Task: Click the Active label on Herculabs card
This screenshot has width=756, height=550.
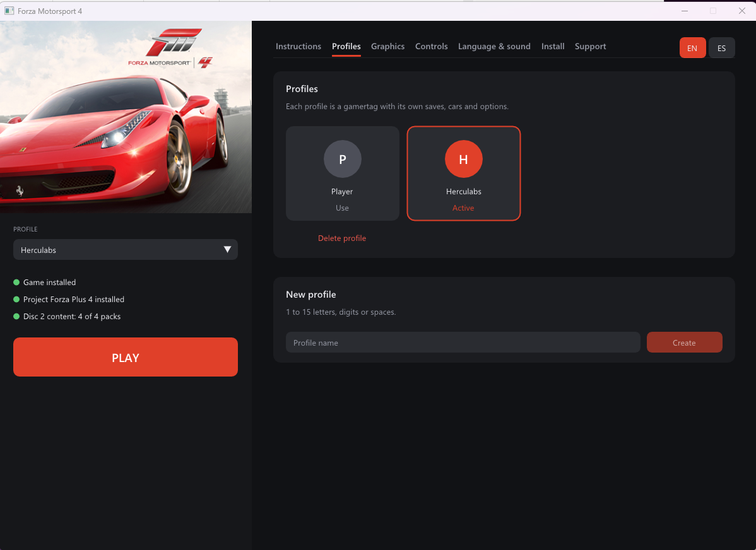Action: [x=463, y=208]
